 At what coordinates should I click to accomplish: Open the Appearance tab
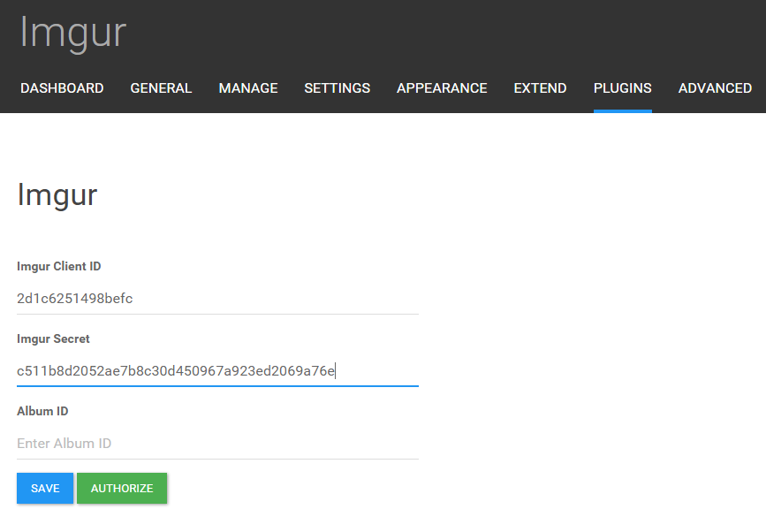pos(442,88)
